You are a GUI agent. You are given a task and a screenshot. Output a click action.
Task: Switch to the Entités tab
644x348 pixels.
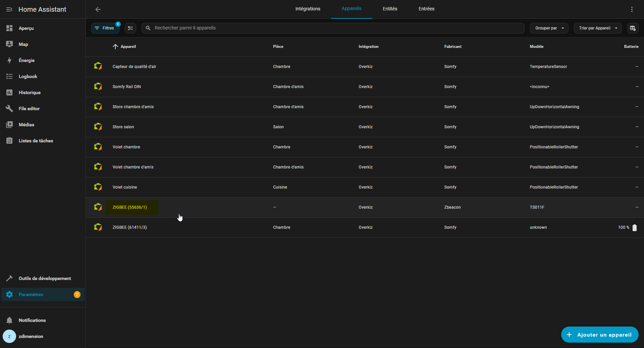point(390,9)
